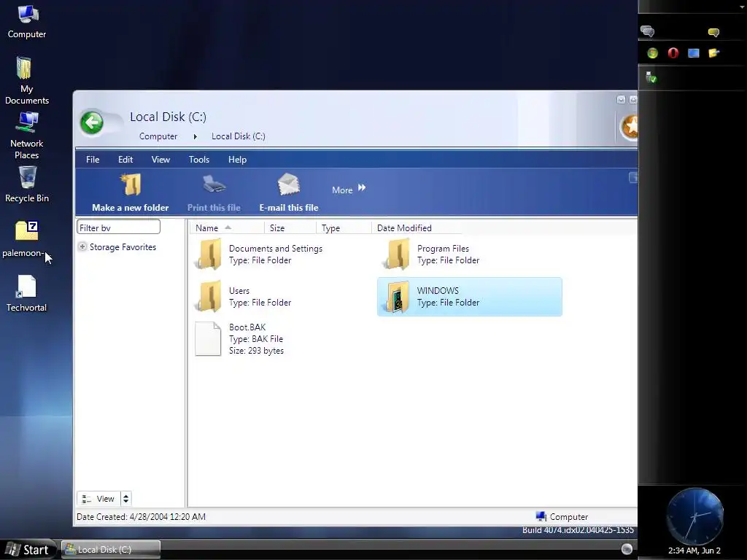Click the Boot.BAK file name text
The image size is (747, 560).
pyautogui.click(x=247, y=327)
